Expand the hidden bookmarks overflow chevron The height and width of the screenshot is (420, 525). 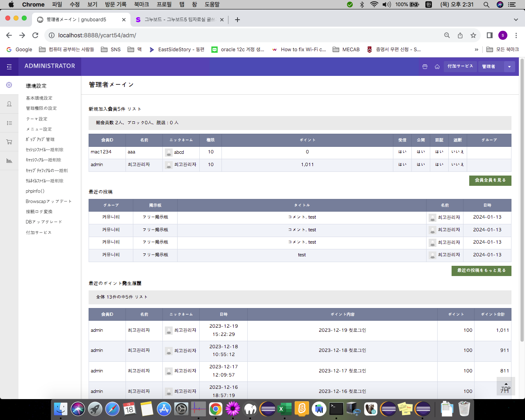(476, 50)
